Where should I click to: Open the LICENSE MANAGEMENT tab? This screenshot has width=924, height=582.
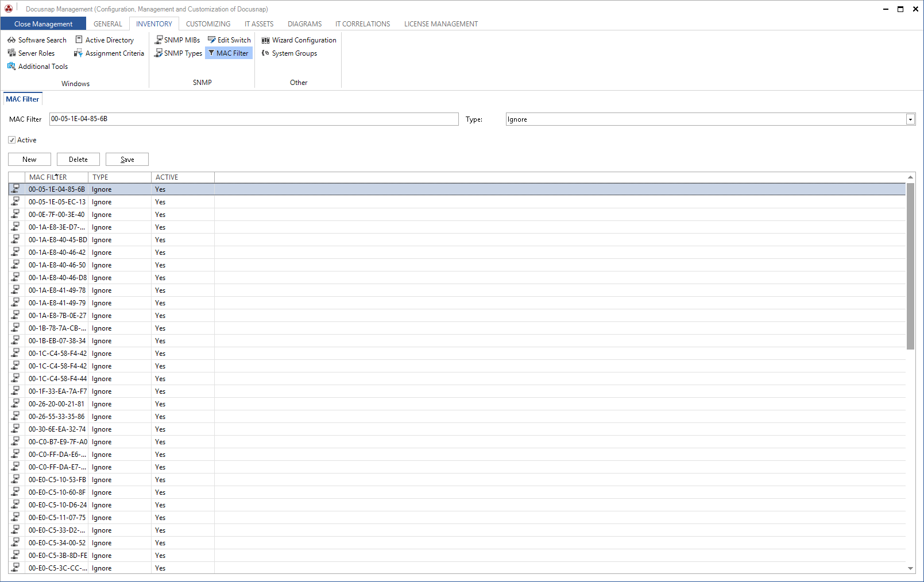tap(441, 24)
